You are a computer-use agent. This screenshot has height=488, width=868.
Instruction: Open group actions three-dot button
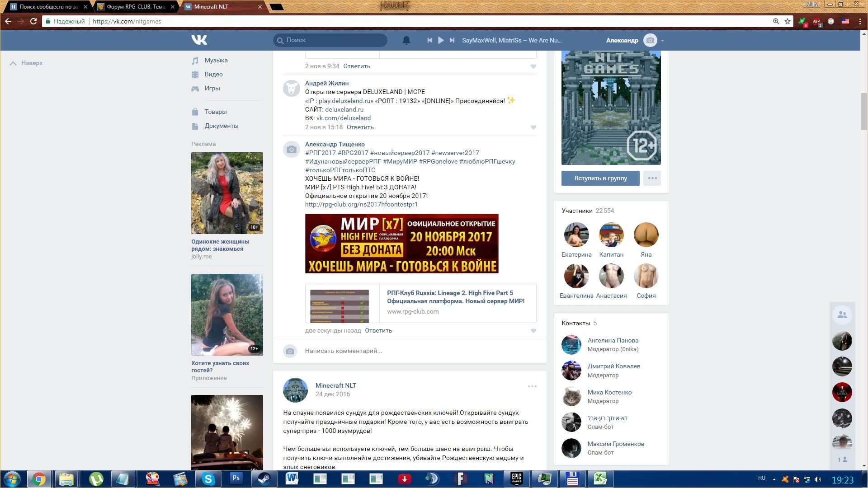point(652,178)
